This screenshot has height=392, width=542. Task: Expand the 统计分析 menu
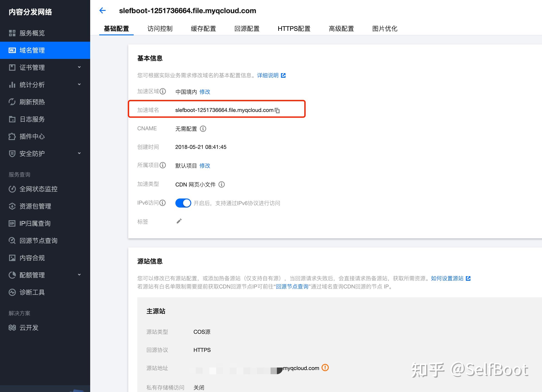[x=79, y=85]
